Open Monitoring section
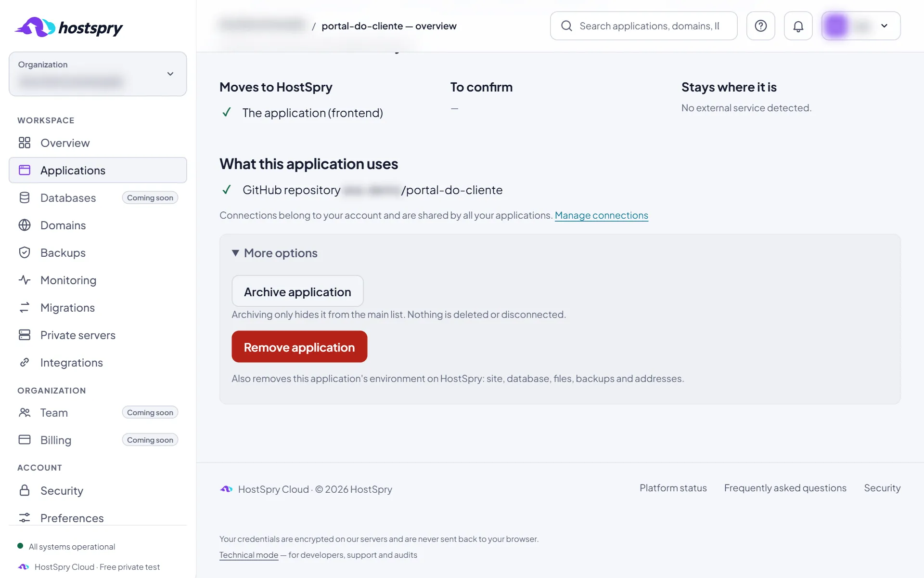Image resolution: width=924 pixels, height=578 pixels. click(98, 280)
